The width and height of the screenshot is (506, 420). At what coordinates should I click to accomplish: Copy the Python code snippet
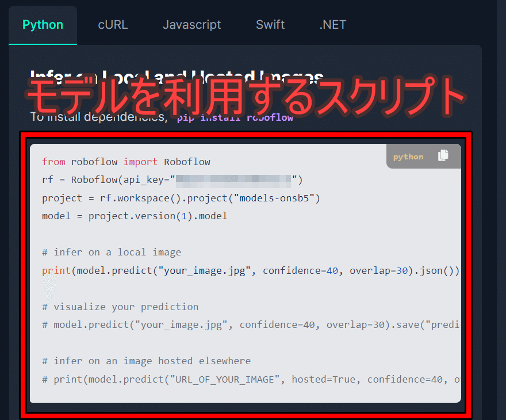(x=443, y=155)
